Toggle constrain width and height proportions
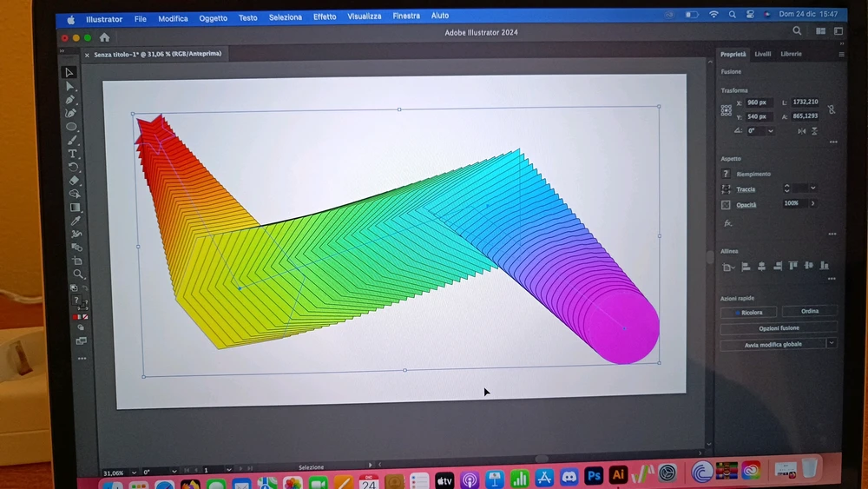868x489 pixels. 832,109
